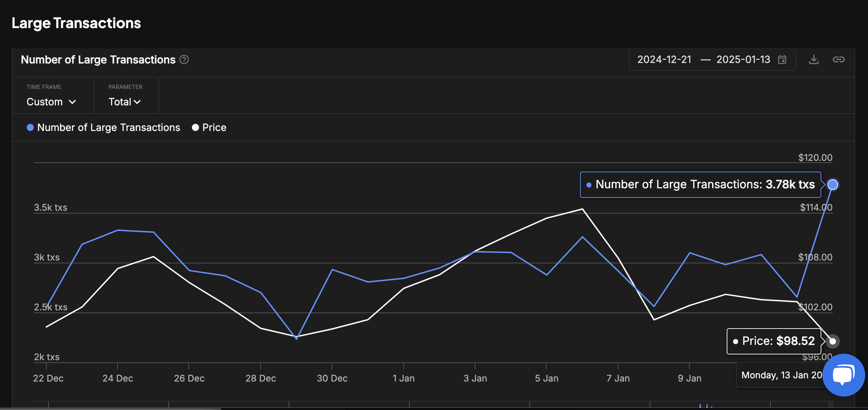Click the calendar icon in date range

[x=782, y=59]
